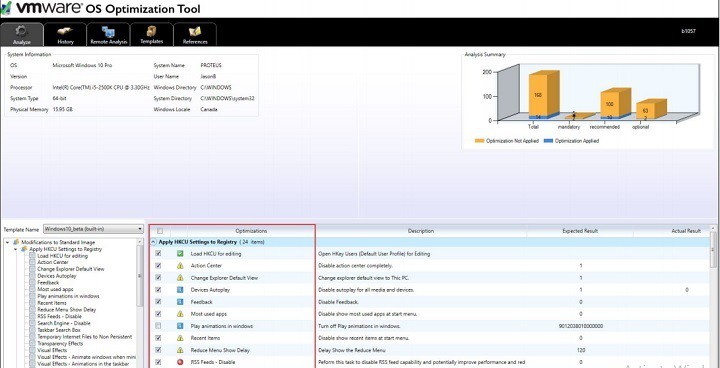This screenshot has height=368, width=720.
Task: Click tree item icon for Recent Items
Action: [x=32, y=303]
